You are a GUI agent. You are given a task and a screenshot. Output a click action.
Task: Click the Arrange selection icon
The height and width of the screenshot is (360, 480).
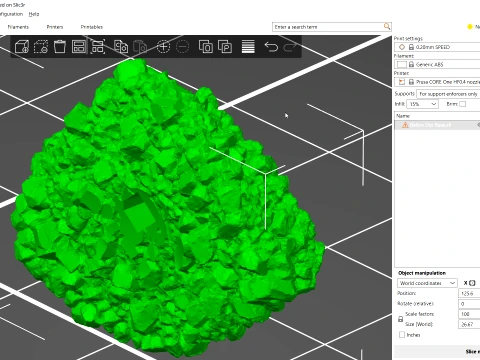(x=98, y=47)
